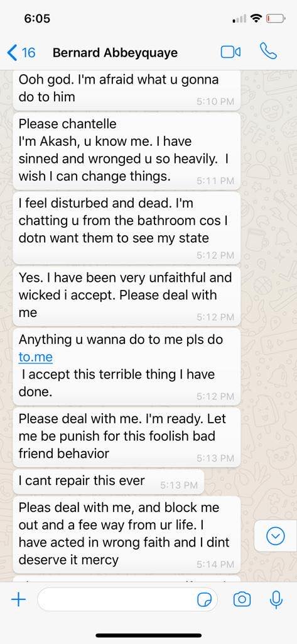The height and width of the screenshot is (644, 297).
Task: Tap the message text input field
Action: (127, 600)
